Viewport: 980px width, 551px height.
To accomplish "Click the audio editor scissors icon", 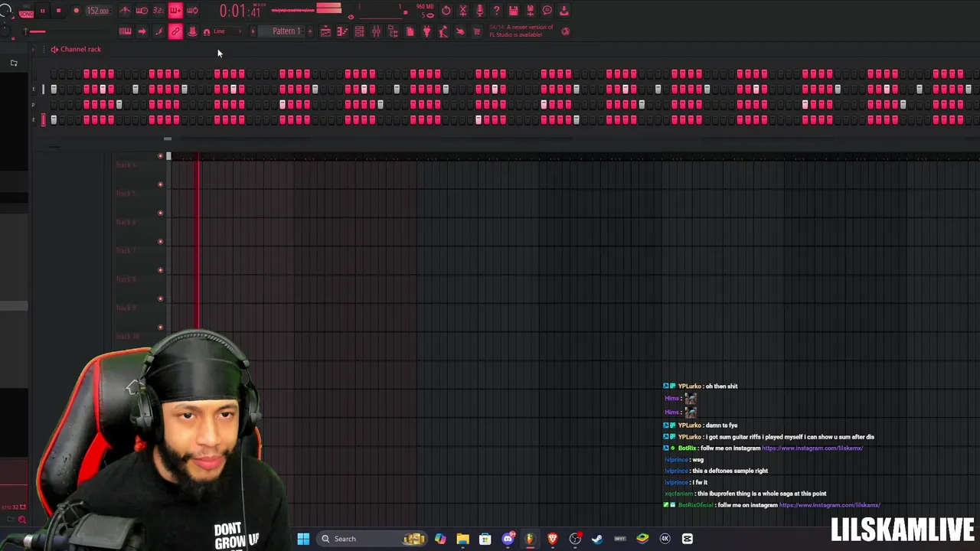I will point(463,11).
